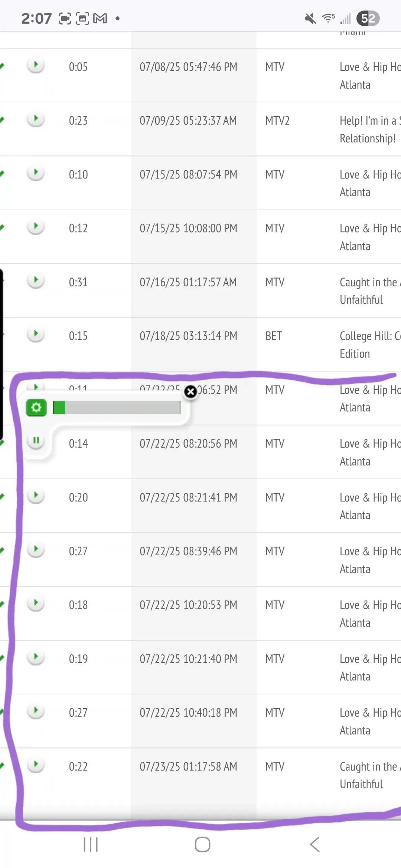Screen dimensions: 401x868
Task: Play the 07/22/25 08:21:41 PM clip
Action: click(x=36, y=496)
